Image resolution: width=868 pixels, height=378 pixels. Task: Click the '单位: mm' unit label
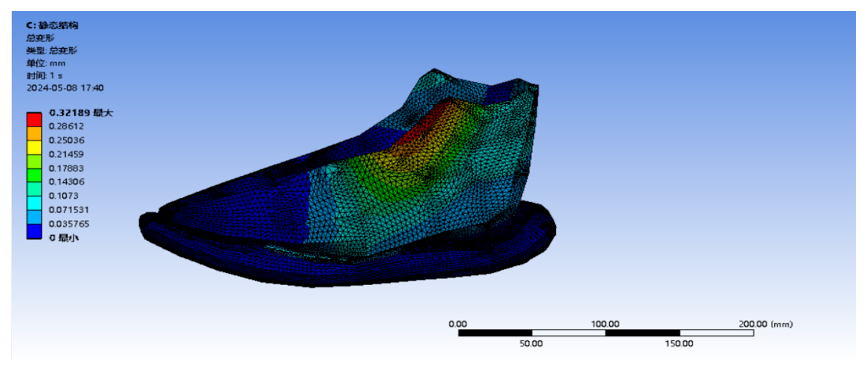click(46, 63)
